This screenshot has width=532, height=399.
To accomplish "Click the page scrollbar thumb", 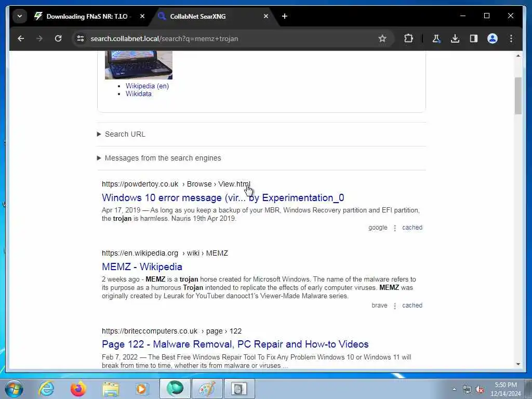I will [x=518, y=96].
